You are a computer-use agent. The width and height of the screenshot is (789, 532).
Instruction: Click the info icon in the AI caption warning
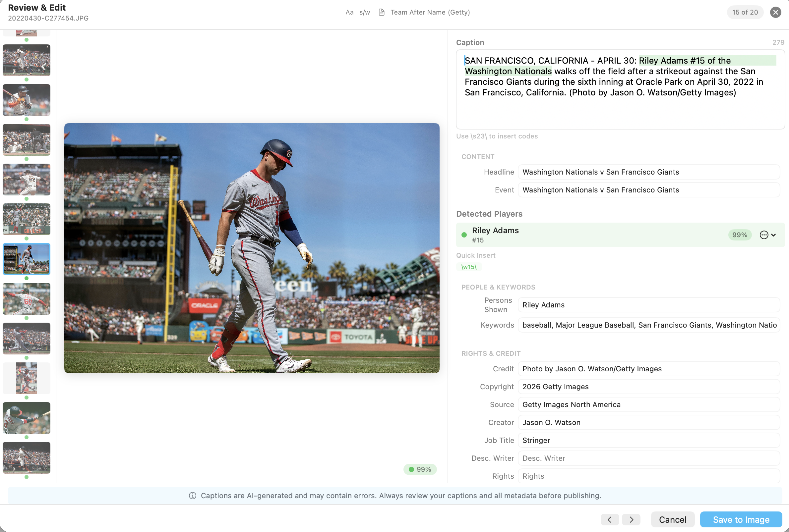193,495
